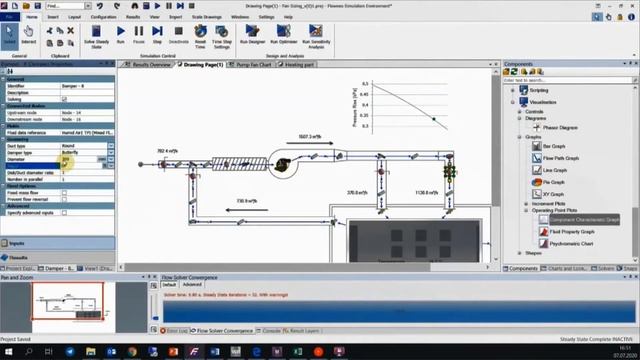This screenshot has height=360, width=640.
Task: Click the drawing canvas vertical scrollbar
Action: (496, 141)
